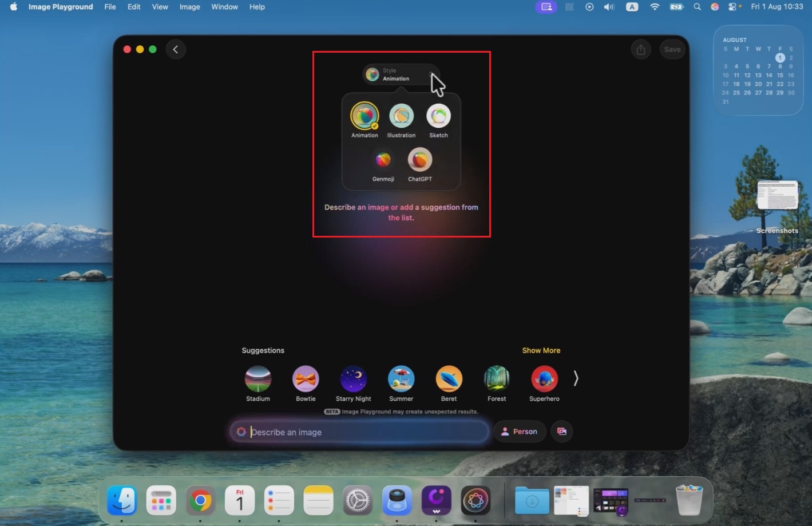This screenshot has width=812, height=526.
Task: Click the date and time Fri 1 Aug
Action: pyautogui.click(x=777, y=7)
